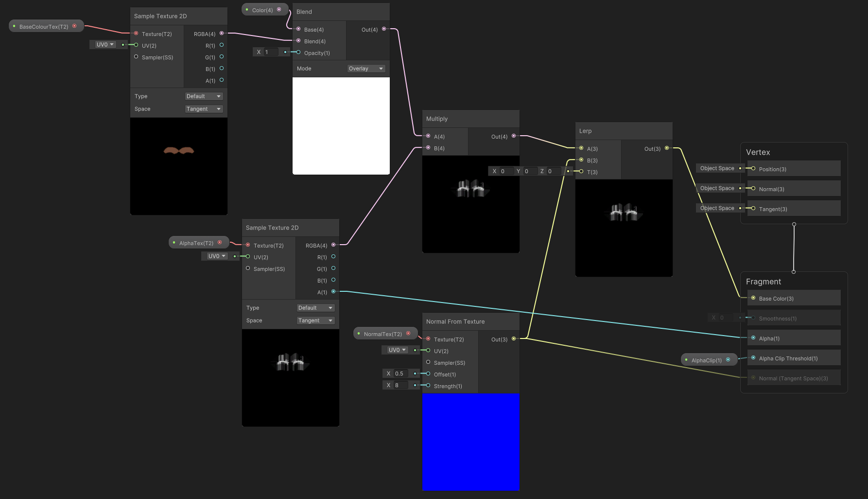This screenshot has width=868, height=499.
Task: Click the RGBA(4) output port of the top Sample Texture 2D
Action: tap(222, 33)
